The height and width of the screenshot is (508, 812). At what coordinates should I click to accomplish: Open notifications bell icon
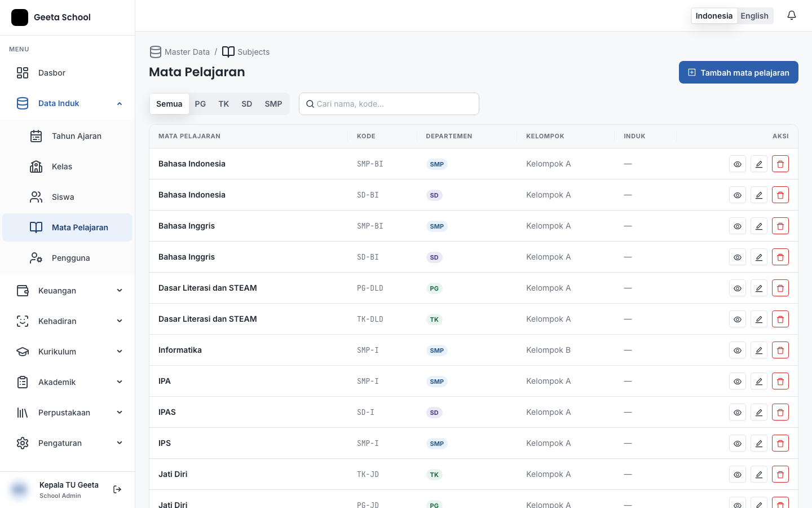click(x=792, y=16)
